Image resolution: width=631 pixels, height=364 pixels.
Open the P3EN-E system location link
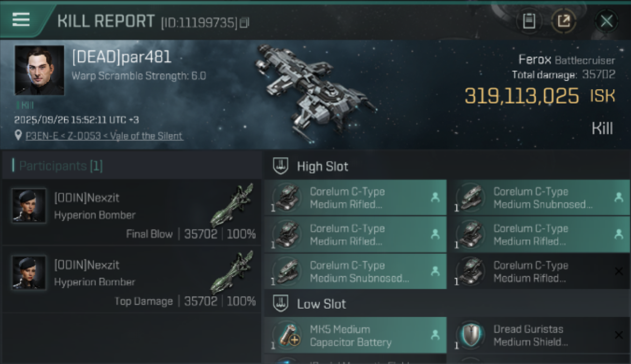click(x=104, y=136)
